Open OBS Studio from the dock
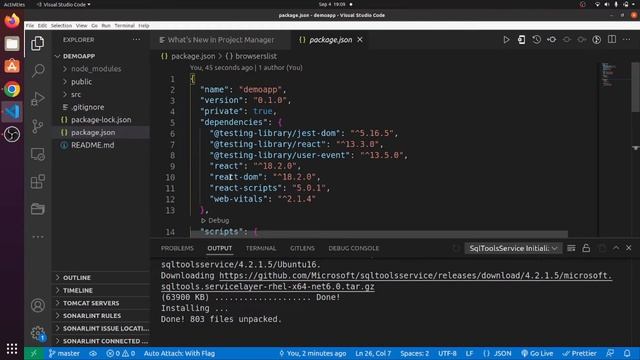Image resolution: width=640 pixels, height=360 pixels. (x=12, y=134)
